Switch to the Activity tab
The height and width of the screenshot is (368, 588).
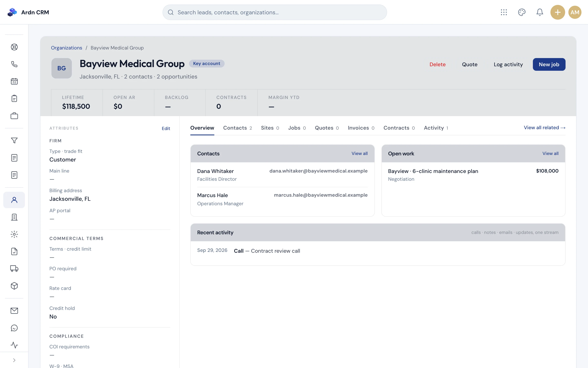[x=436, y=128]
